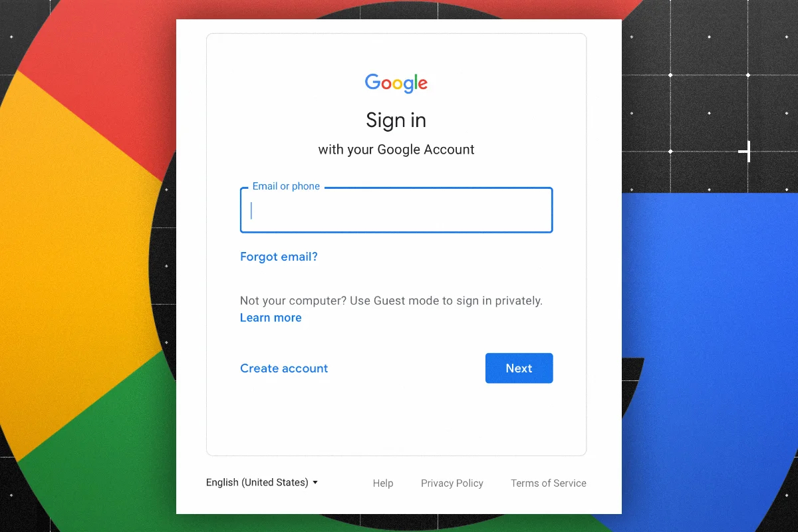Click the blue Next button
The height and width of the screenshot is (532, 798).
(519, 368)
